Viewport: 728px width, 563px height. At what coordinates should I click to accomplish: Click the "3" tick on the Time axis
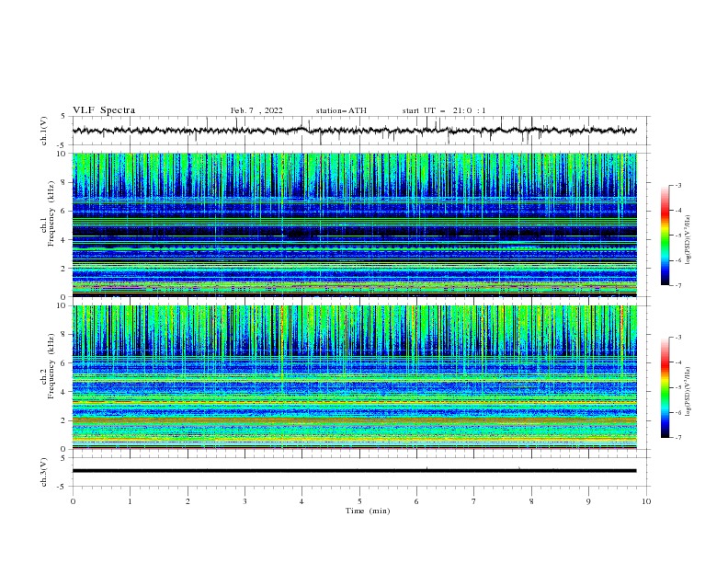(245, 501)
